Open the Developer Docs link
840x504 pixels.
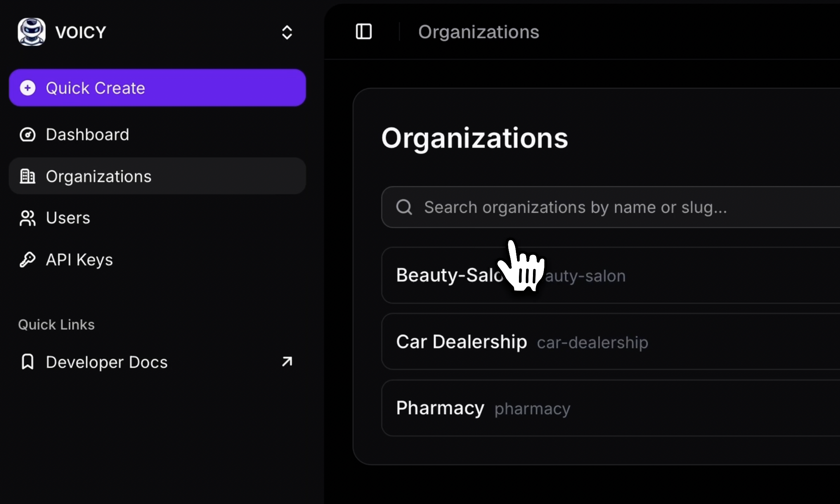click(x=107, y=362)
